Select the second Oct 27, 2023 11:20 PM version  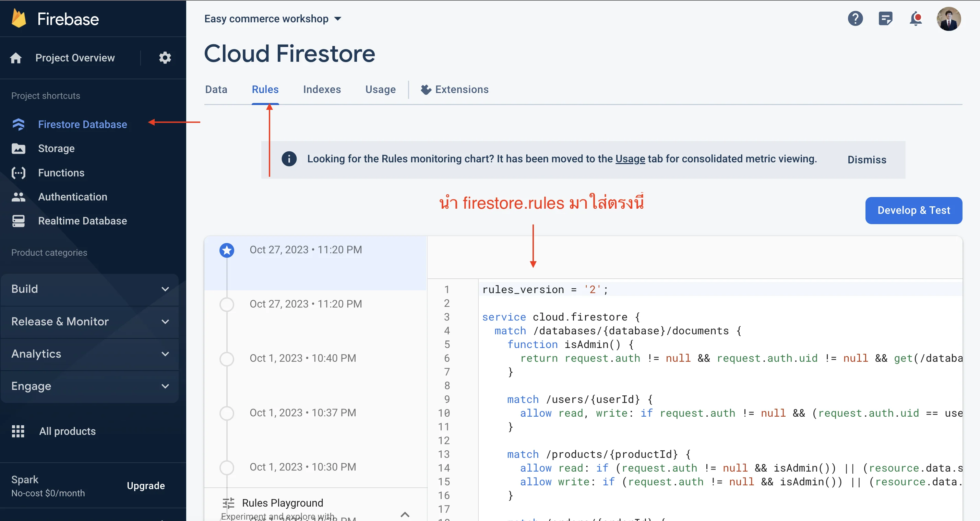point(315,317)
